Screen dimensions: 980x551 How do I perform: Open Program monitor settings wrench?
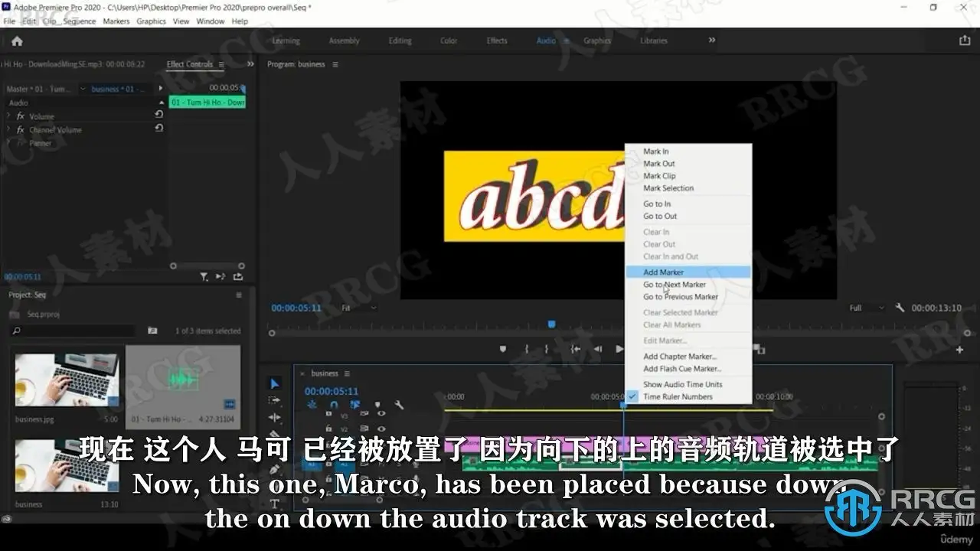(x=900, y=308)
